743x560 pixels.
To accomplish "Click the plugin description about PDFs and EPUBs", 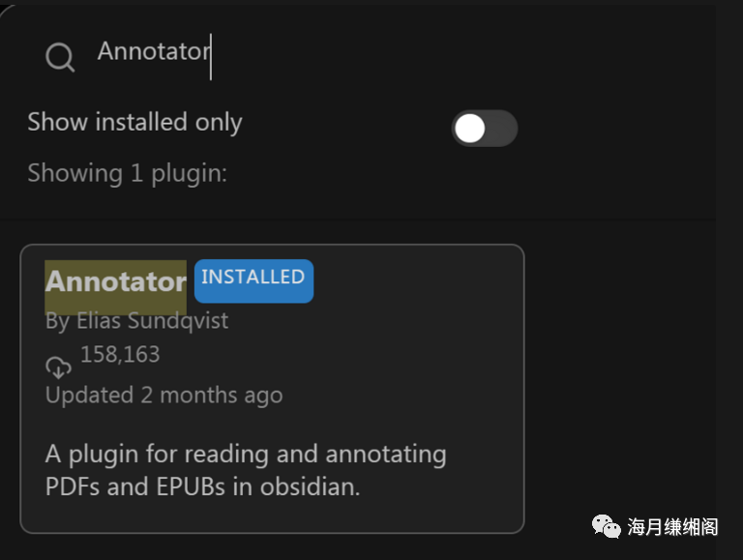I will point(246,470).
